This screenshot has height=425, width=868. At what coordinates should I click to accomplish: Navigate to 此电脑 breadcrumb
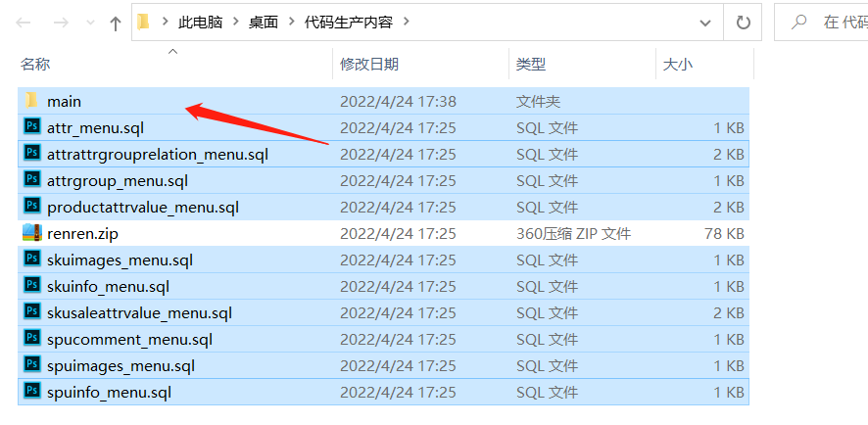point(201,23)
